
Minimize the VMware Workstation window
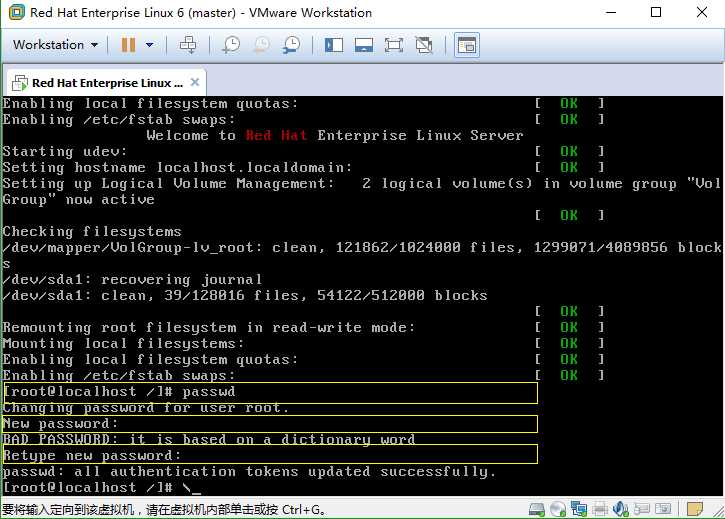611,12
